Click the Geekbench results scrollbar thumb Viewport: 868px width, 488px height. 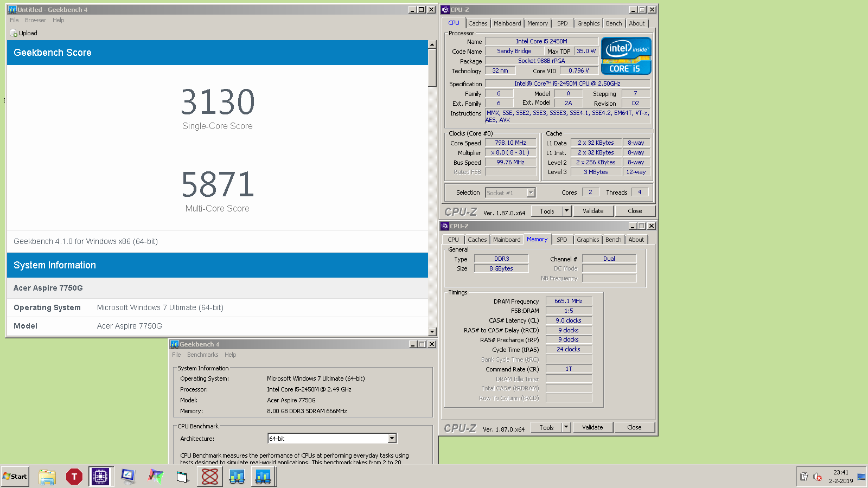432,68
